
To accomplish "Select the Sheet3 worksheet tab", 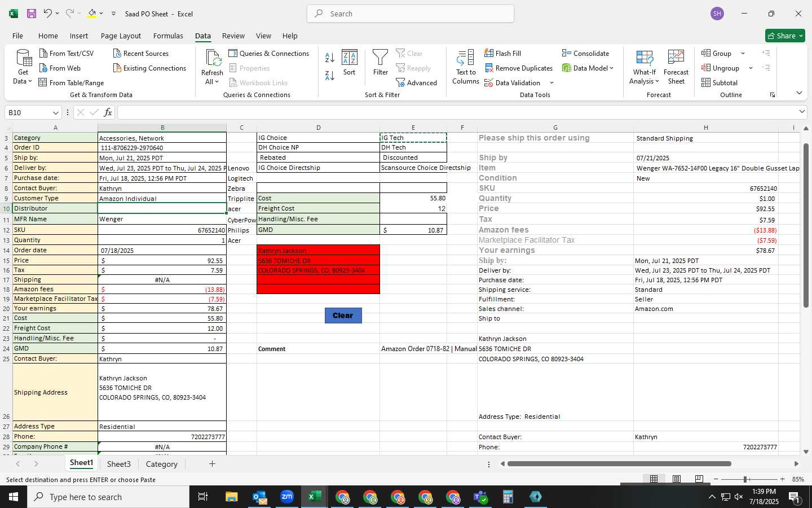I will [x=119, y=464].
